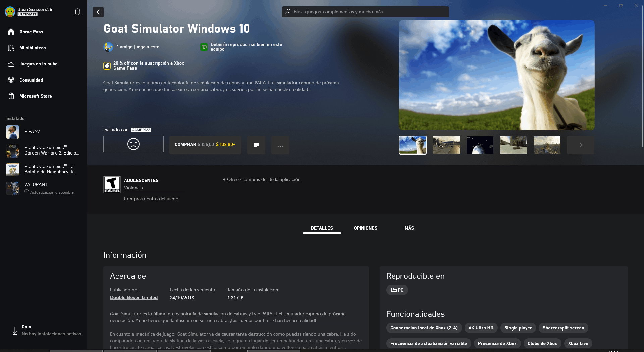The width and height of the screenshot is (644, 352).
Task: Click the ADOLESCENTES rating text
Action: point(141,180)
